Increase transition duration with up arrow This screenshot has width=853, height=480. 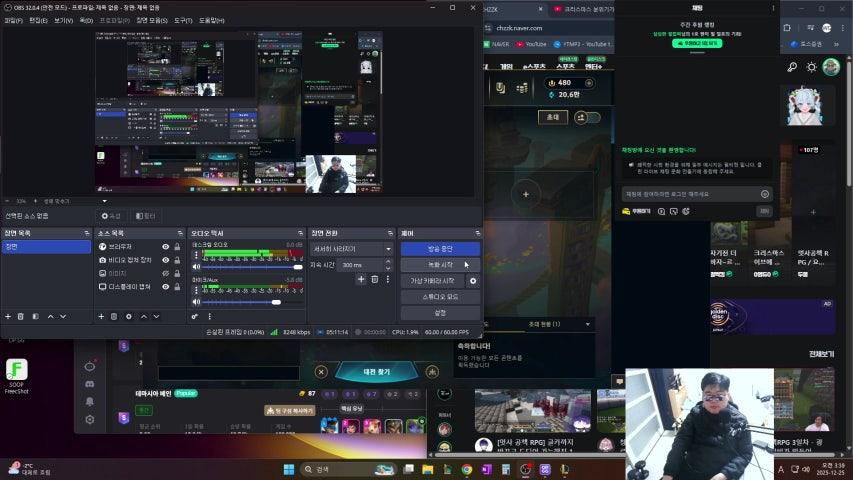388,262
